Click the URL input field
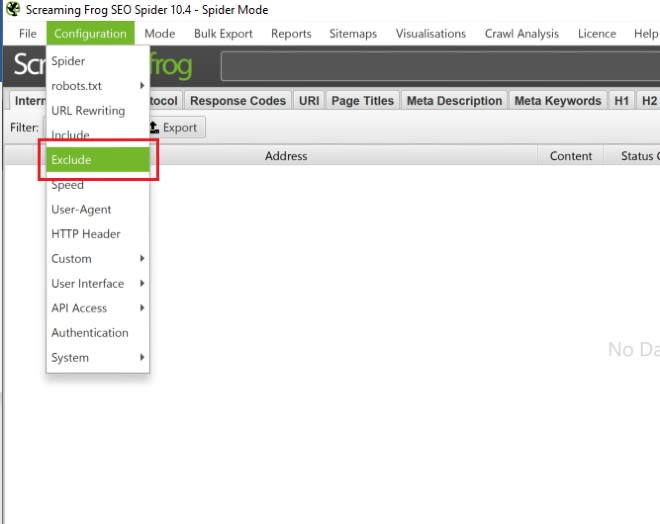The width and height of the screenshot is (660, 524). tap(440, 66)
